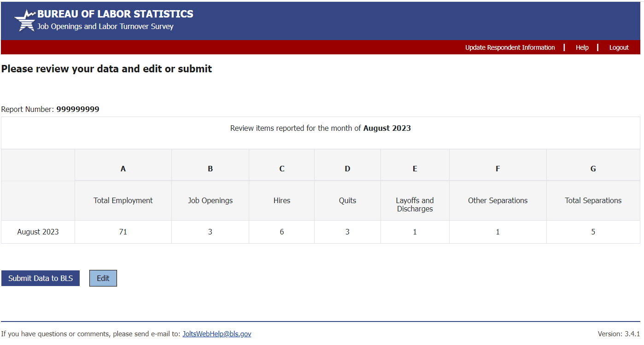Click Layoffs and Discharges header
Viewport: 644px width, 345px height.
(x=415, y=205)
